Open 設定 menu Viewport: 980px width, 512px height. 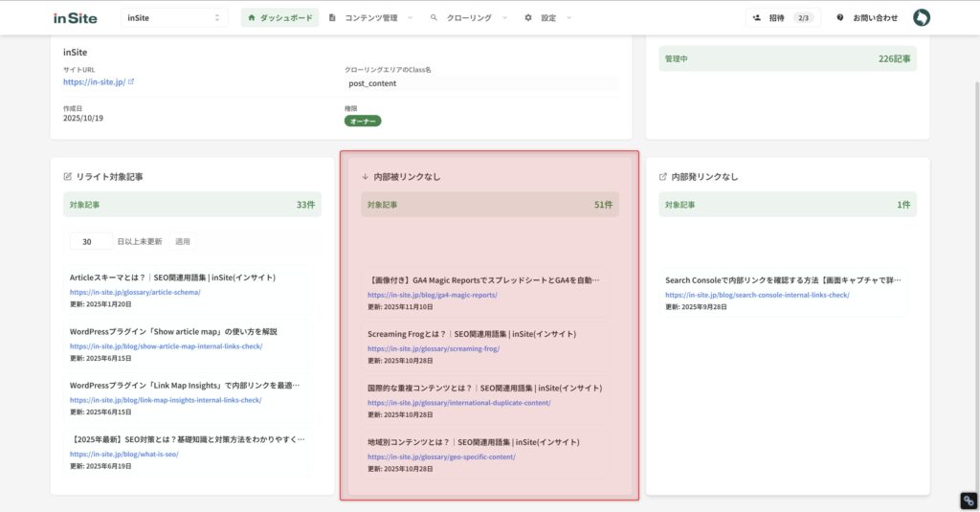tap(548, 17)
